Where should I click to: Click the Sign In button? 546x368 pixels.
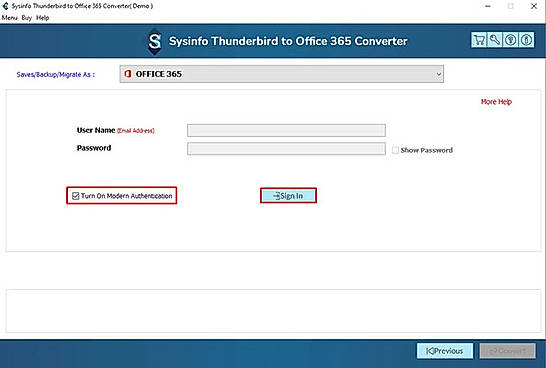pos(288,196)
